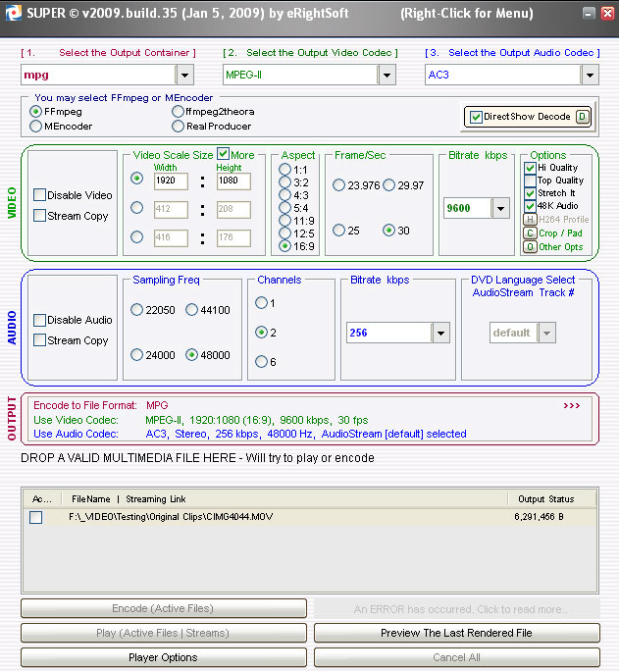
Task: Click the >>> arrows in Output panel
Action: [571, 405]
